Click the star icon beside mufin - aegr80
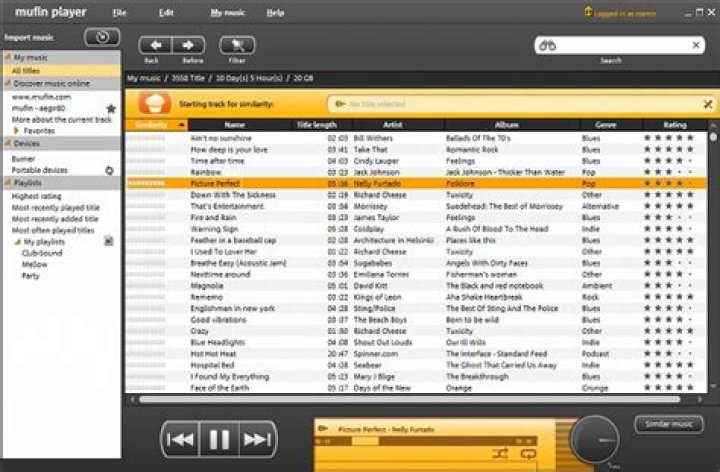The image size is (720, 472). tap(111, 108)
